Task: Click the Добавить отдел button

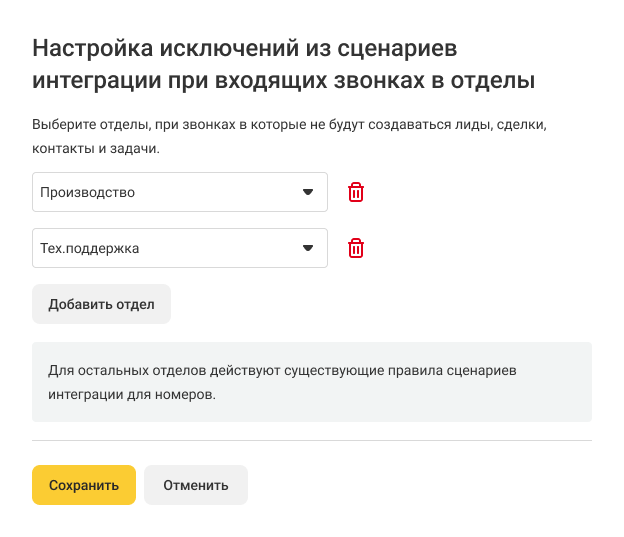Action: point(101,304)
